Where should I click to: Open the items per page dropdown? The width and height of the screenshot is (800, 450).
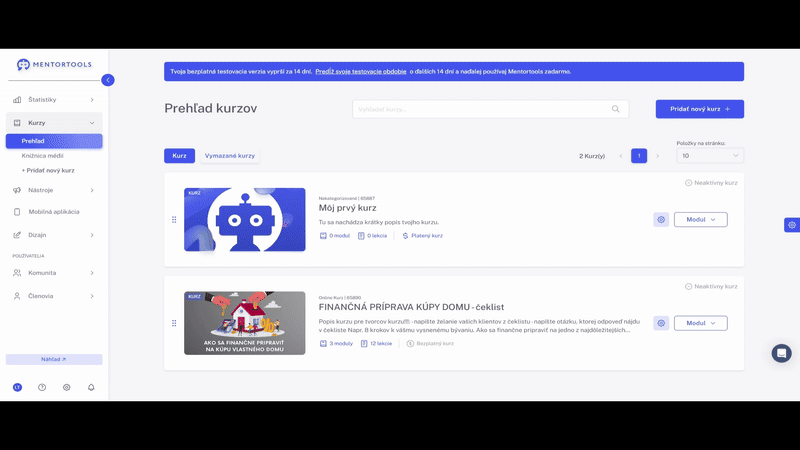(710, 156)
